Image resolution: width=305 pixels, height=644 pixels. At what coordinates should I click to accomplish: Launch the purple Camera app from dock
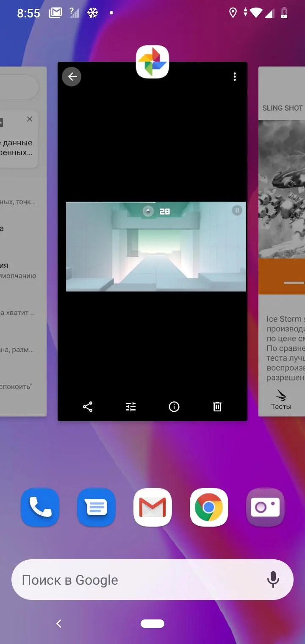265,508
